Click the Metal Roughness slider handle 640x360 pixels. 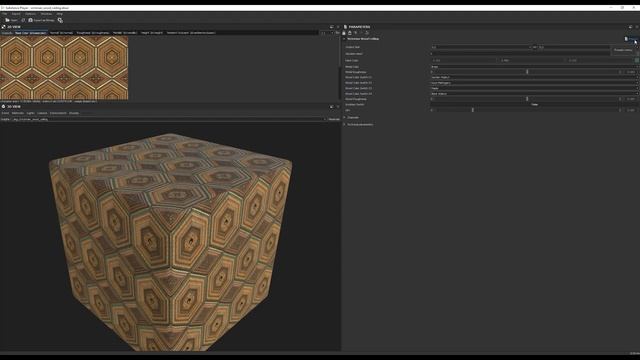[527, 72]
